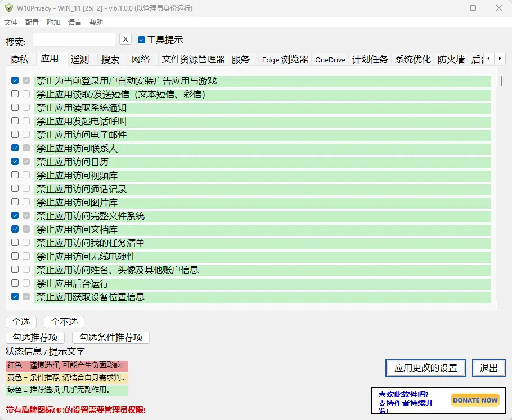This screenshot has height=420, width=512.
Task: Switch to the OneDrive tab
Action: (330, 60)
